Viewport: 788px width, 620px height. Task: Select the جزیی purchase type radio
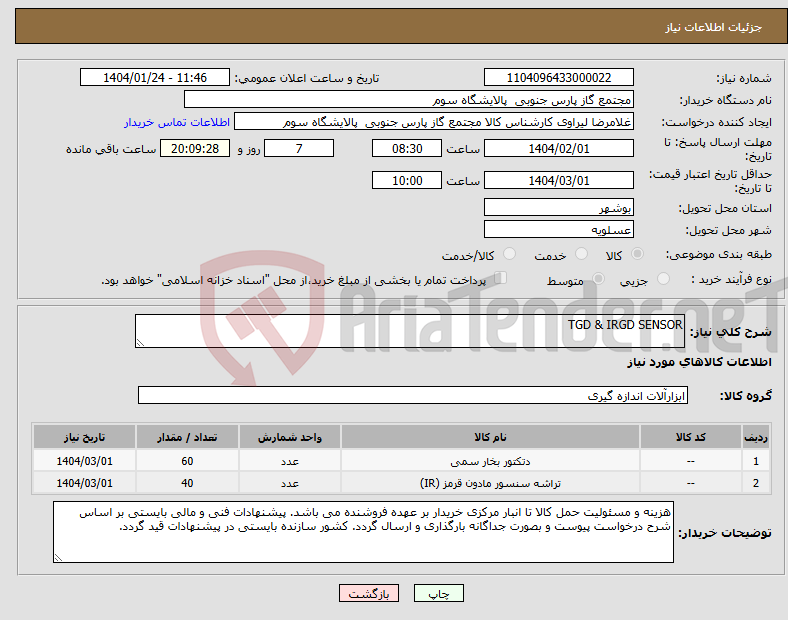(663, 279)
